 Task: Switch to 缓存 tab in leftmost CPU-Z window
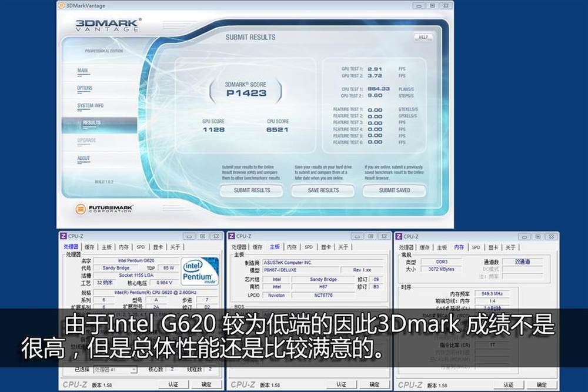(x=89, y=247)
